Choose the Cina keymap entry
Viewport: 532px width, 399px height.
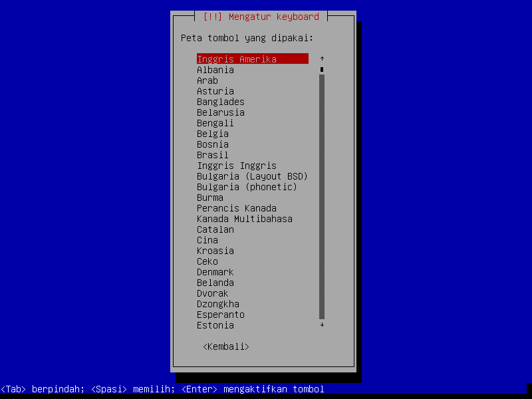pos(207,240)
